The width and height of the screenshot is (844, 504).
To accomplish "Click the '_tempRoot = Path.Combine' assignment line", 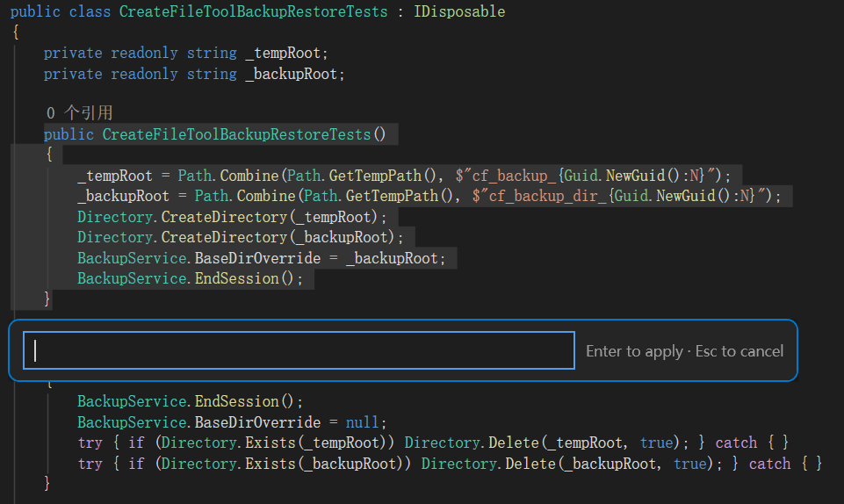I will click(404, 176).
